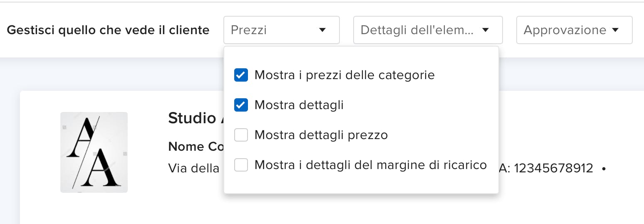Open the Prezzi combo box field

point(275,30)
